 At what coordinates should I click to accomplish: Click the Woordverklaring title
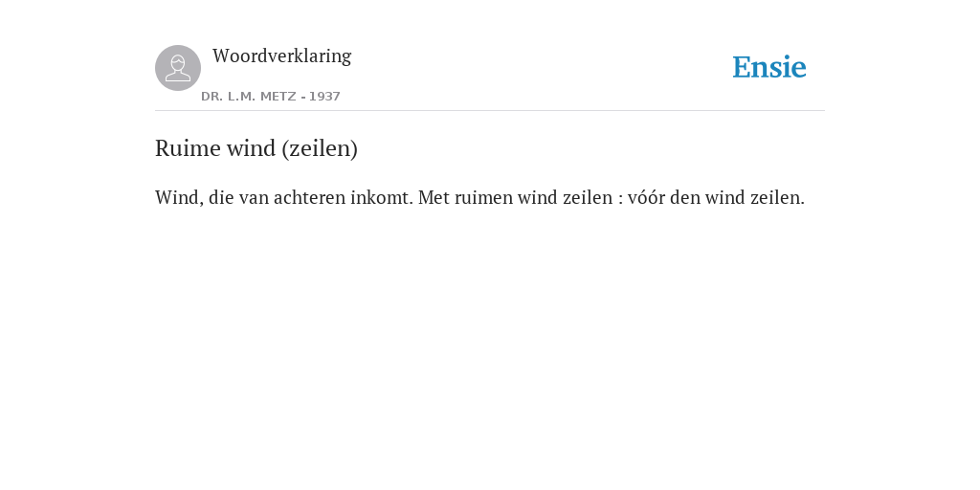282,56
